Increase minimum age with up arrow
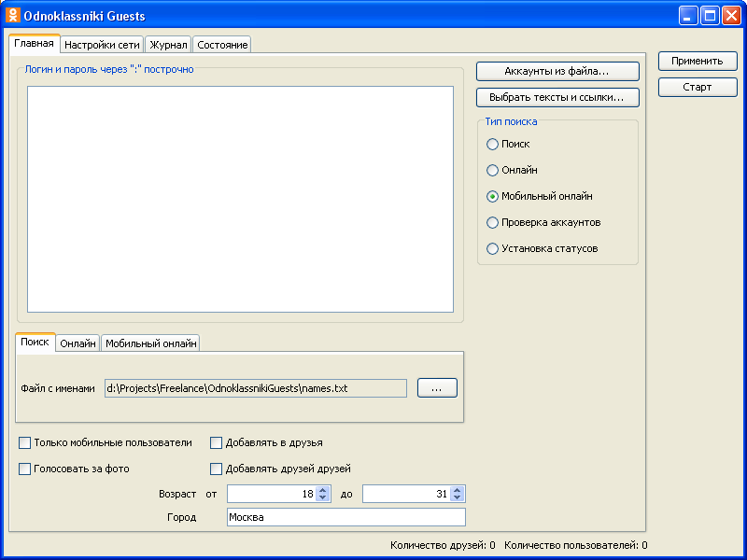The height and width of the screenshot is (560, 747). 323,490
